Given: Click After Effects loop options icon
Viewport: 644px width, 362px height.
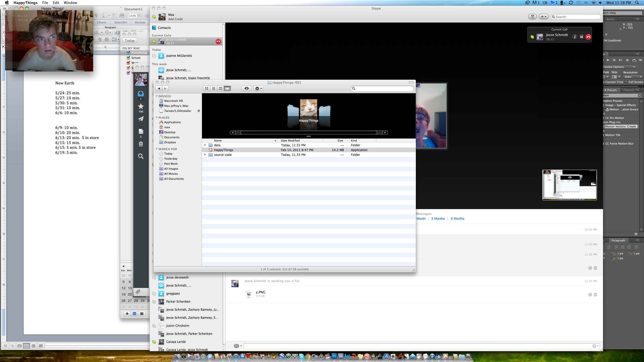Looking at the screenshot, I should [634, 60].
